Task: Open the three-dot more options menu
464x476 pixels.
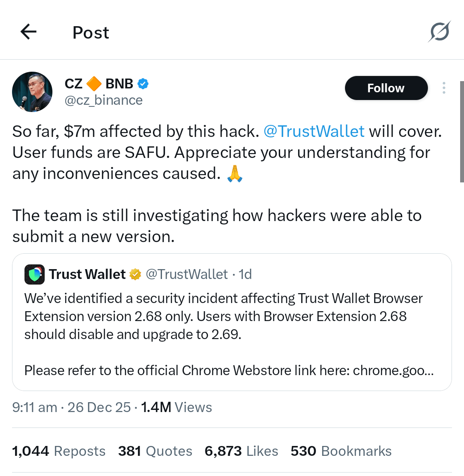Action: pos(443,88)
